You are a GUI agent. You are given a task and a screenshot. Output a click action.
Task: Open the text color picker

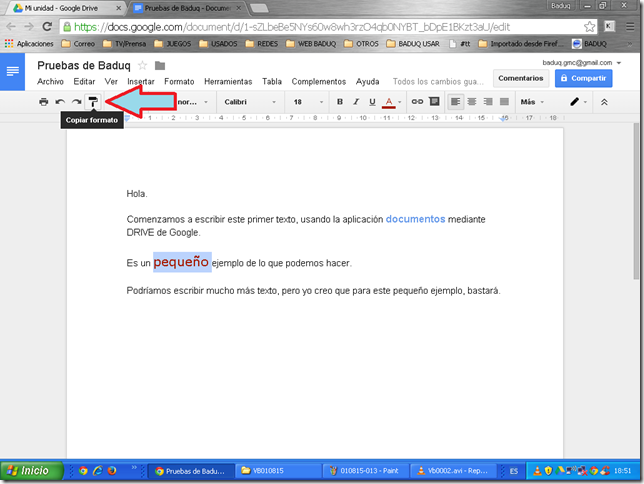(x=391, y=102)
